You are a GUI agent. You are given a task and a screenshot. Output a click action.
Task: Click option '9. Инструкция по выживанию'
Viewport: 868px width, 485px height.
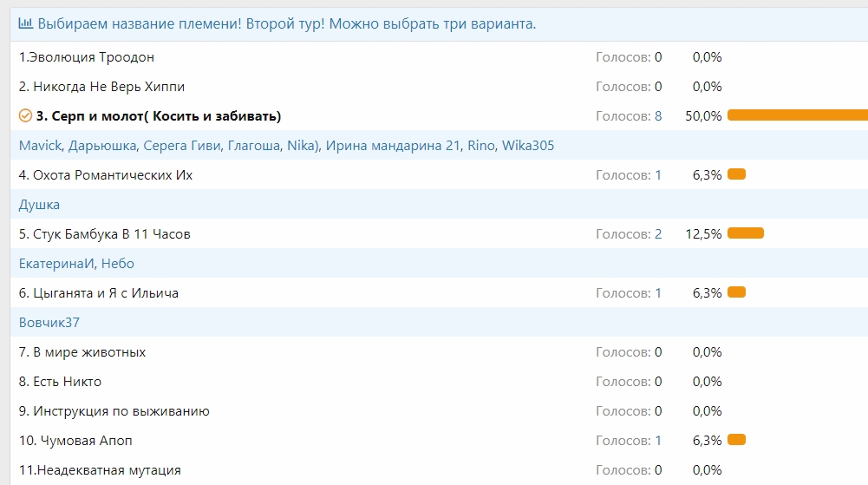click(114, 411)
